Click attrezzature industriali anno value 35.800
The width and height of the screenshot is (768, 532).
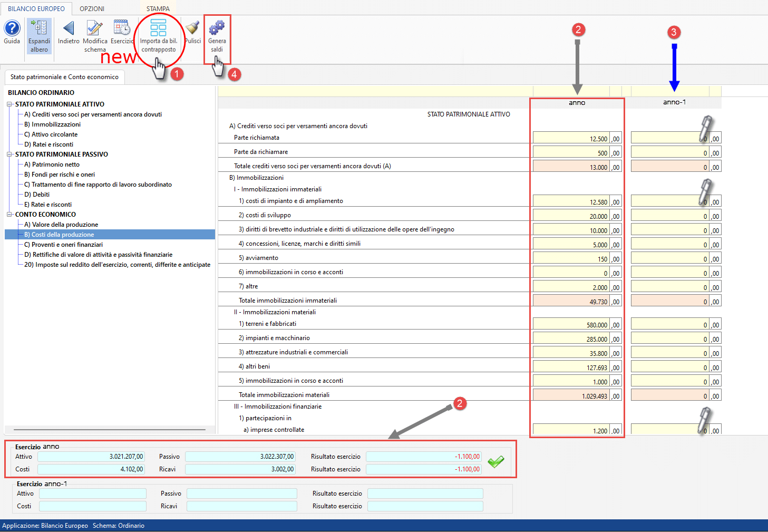[571, 352]
